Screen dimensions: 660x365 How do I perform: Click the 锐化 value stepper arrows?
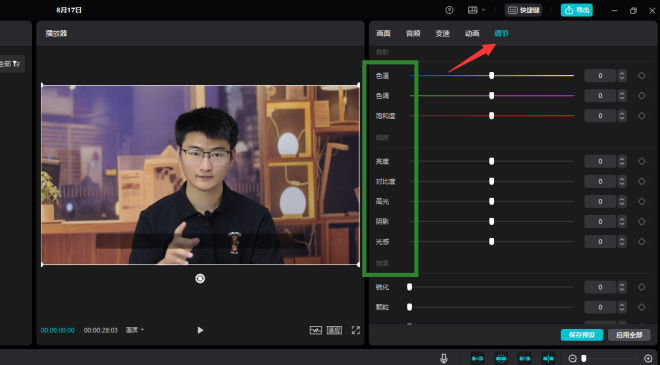coord(622,287)
